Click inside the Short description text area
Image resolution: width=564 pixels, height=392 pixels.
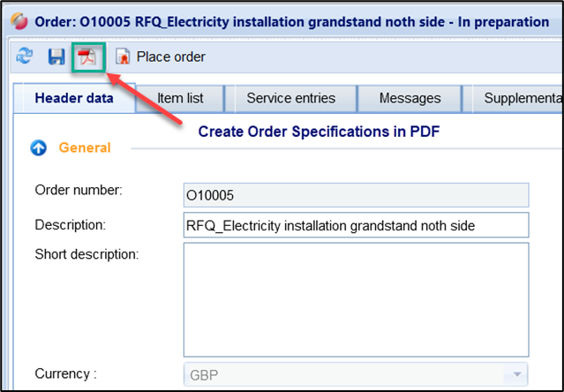click(x=355, y=298)
